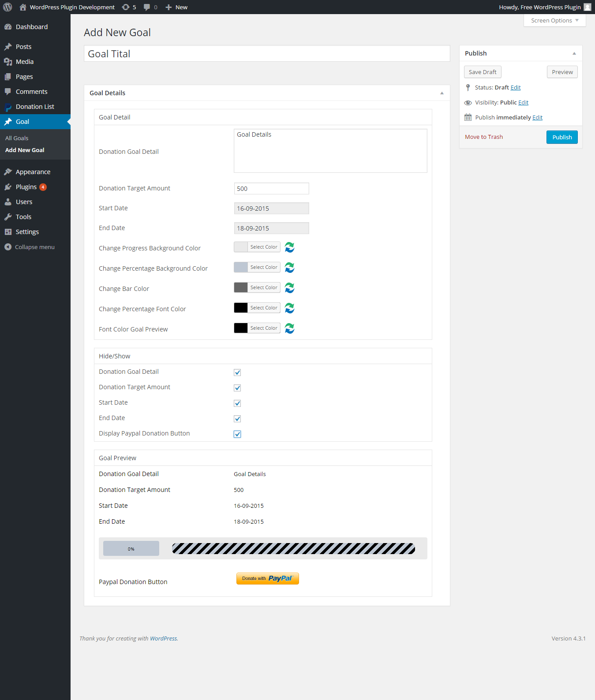Click the Dashboard gauge icon
The width and height of the screenshot is (595, 700).
[8, 27]
